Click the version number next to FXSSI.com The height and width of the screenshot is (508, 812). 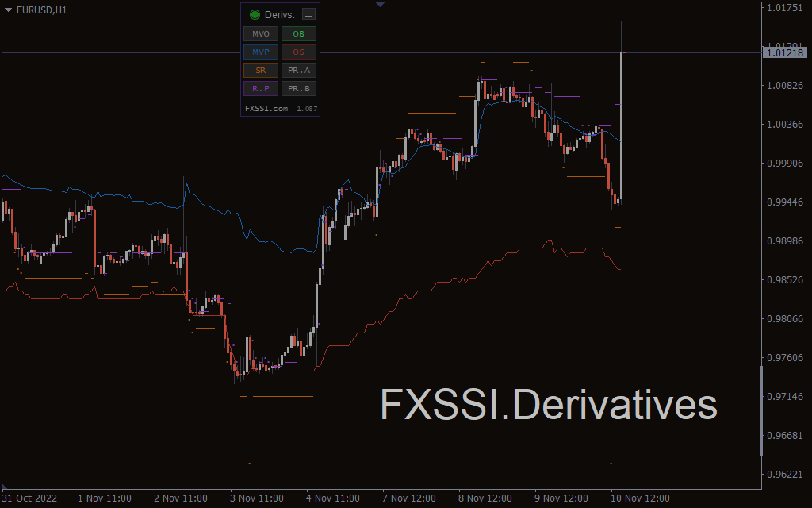coord(307,109)
